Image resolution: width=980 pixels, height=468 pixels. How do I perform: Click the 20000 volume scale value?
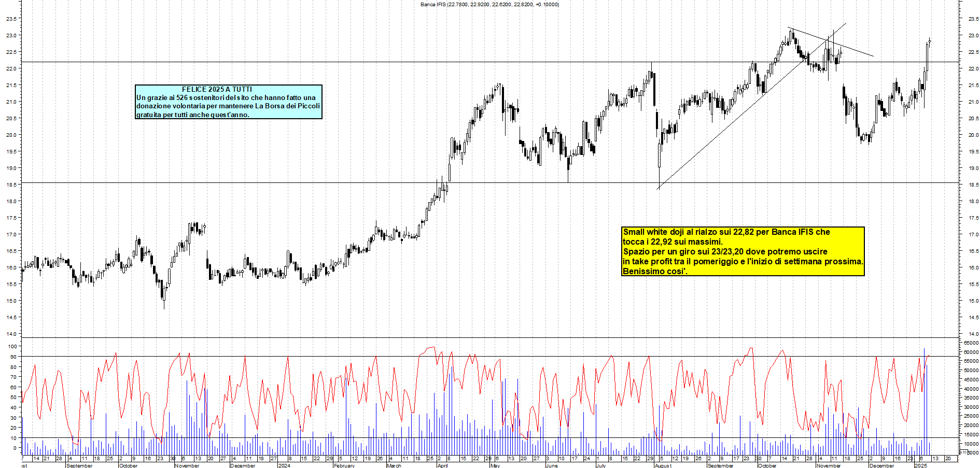click(971, 426)
